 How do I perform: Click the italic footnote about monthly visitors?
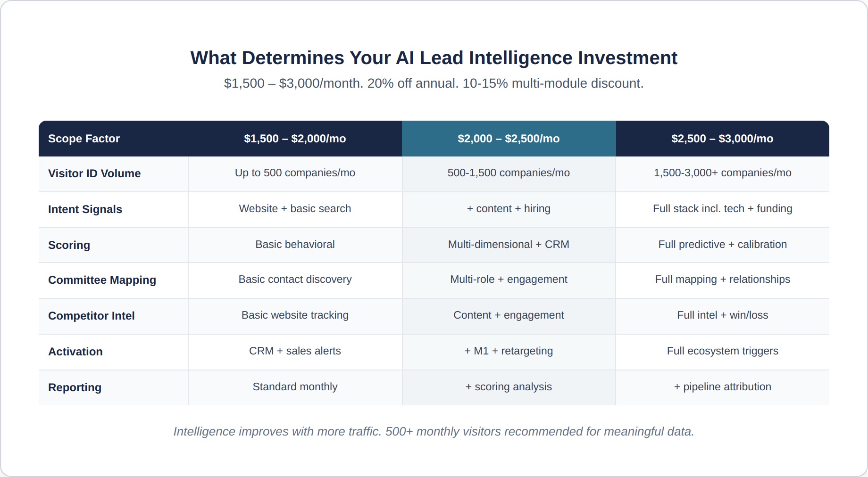tap(434, 431)
